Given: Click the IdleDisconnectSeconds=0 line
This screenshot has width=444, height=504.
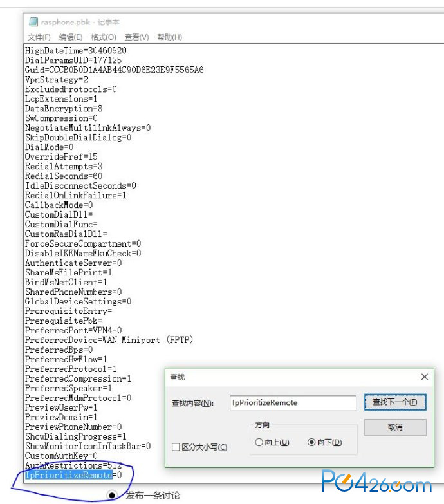Looking at the screenshot, I should coord(80,186).
